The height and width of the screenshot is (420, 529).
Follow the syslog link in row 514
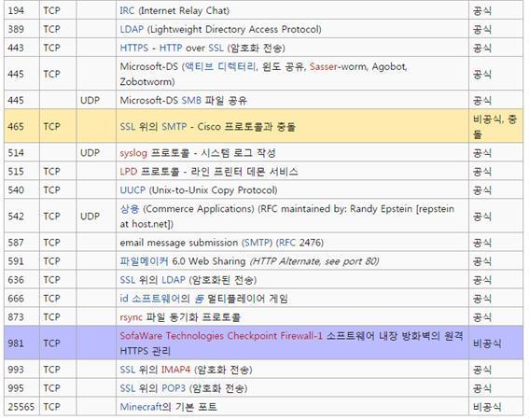click(133, 153)
